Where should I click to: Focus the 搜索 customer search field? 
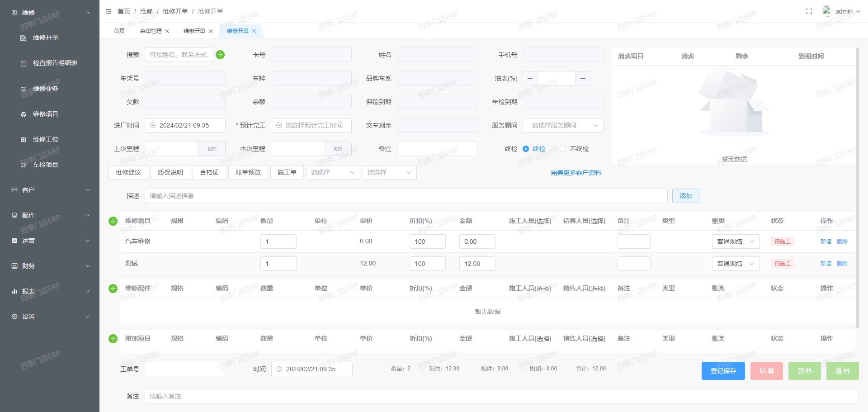tap(179, 55)
